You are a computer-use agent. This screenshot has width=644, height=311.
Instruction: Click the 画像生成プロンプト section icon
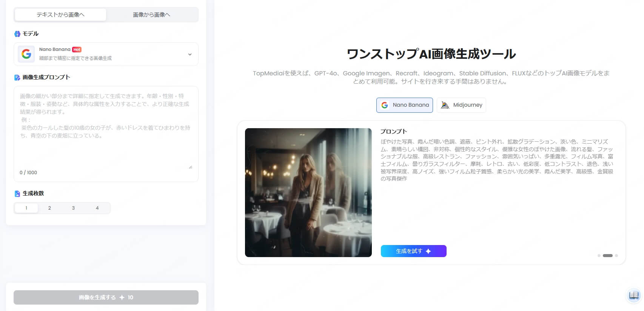(x=17, y=77)
